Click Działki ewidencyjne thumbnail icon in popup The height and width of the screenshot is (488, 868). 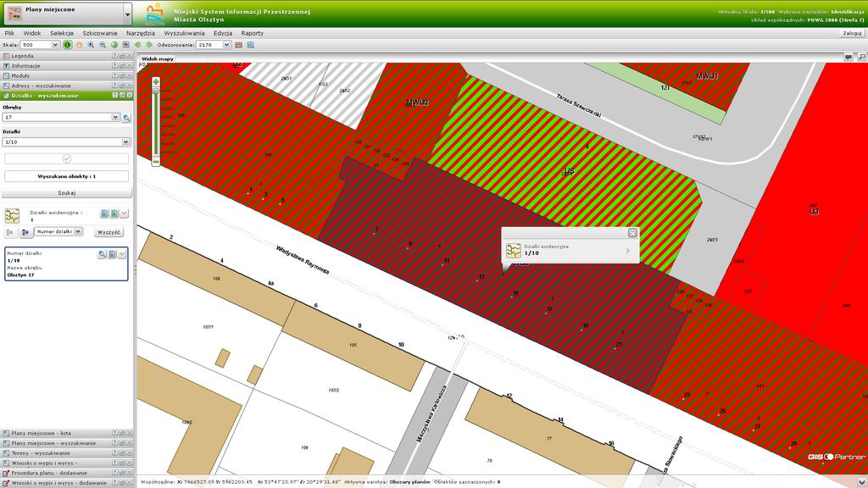[x=513, y=251]
